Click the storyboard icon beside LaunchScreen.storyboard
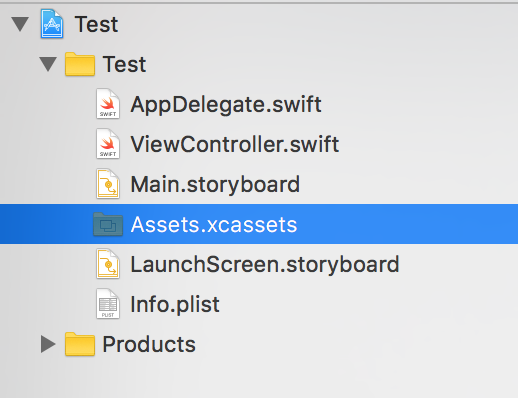Image resolution: width=518 pixels, height=398 pixels. (108, 264)
